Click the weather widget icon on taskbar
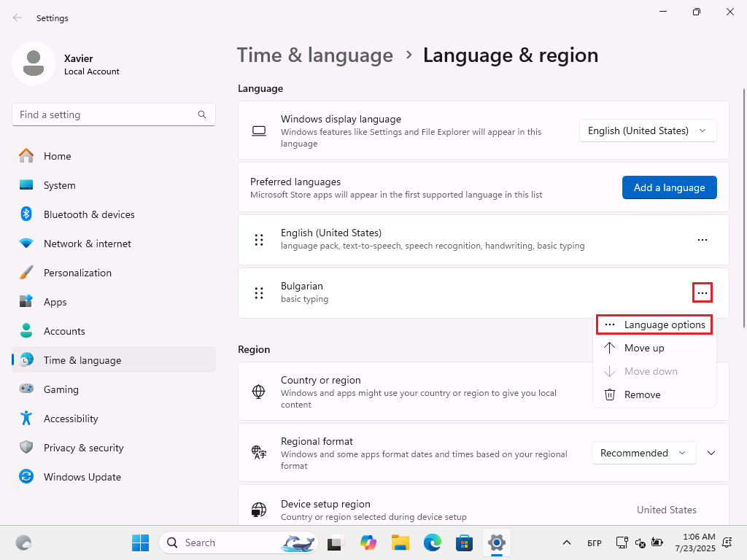 point(23,542)
